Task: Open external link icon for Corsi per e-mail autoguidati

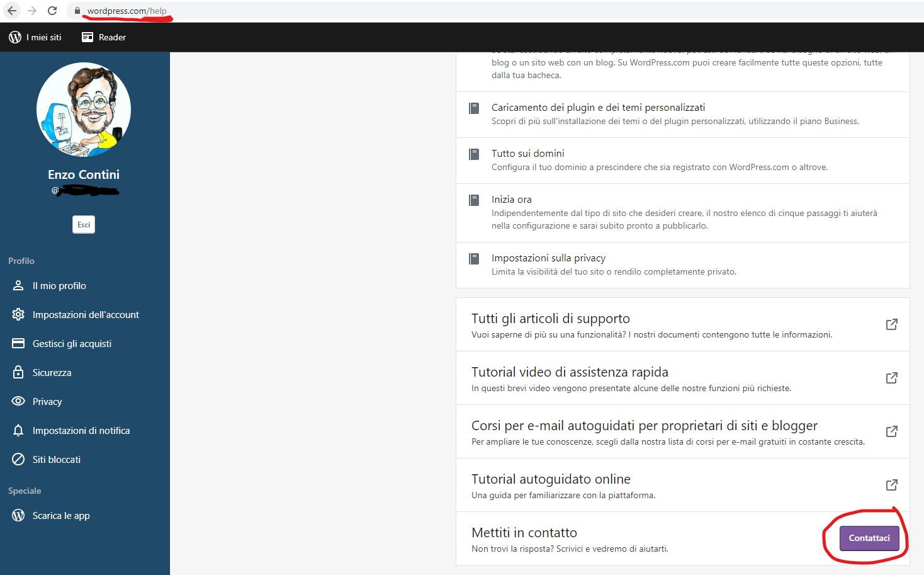Action: pyautogui.click(x=891, y=431)
